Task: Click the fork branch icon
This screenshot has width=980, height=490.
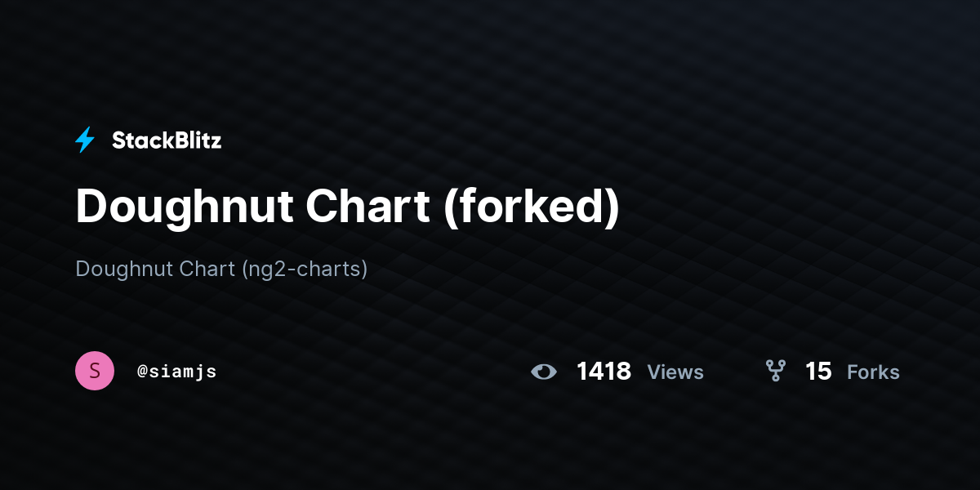Action: pos(775,372)
